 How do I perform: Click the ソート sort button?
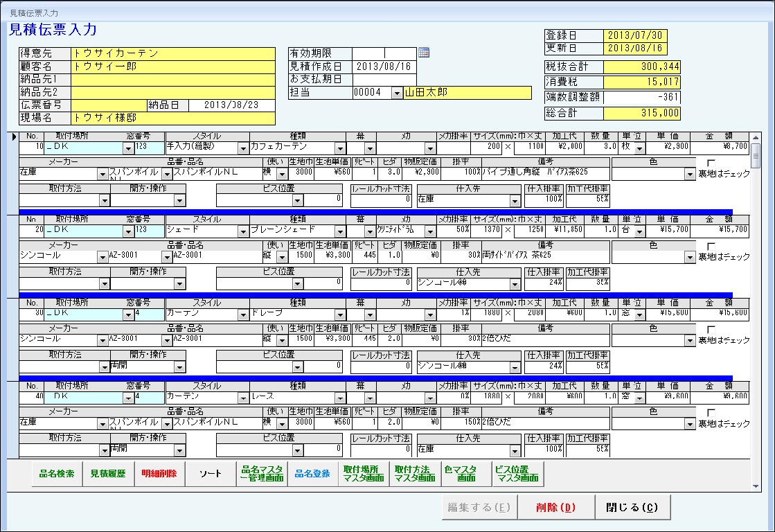click(x=211, y=474)
